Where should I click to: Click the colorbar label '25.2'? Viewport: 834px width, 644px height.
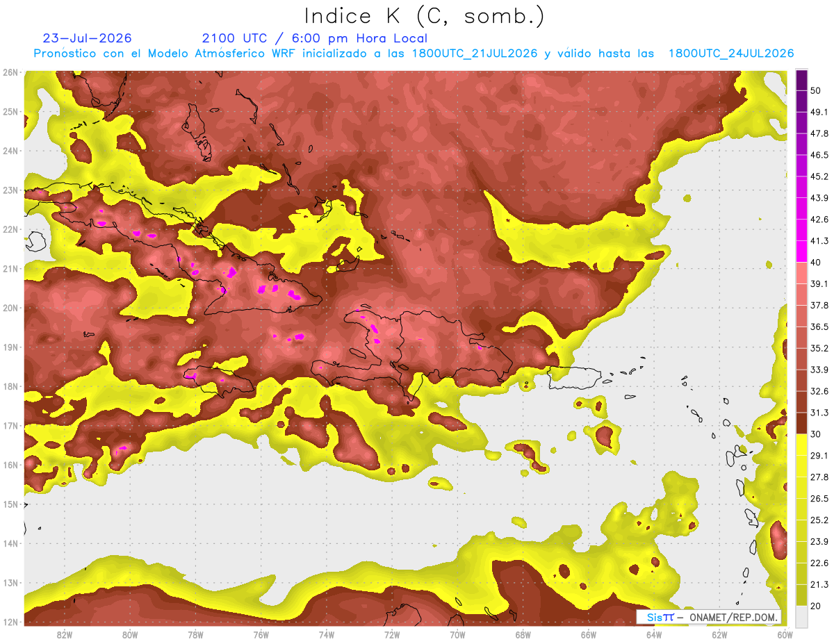coord(819,520)
